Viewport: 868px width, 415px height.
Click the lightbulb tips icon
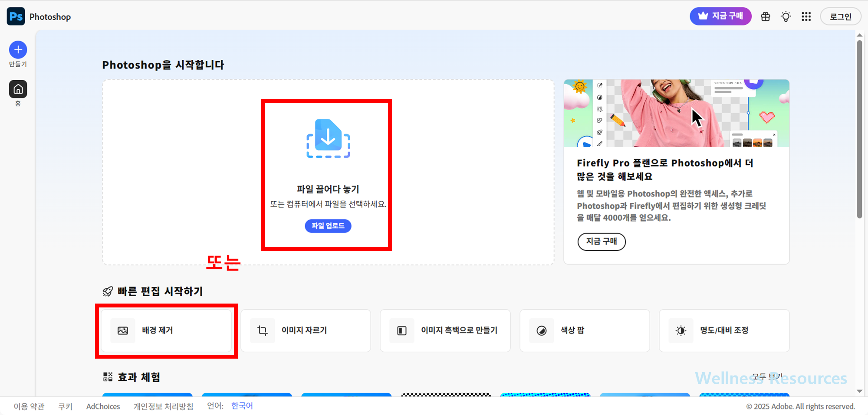786,16
